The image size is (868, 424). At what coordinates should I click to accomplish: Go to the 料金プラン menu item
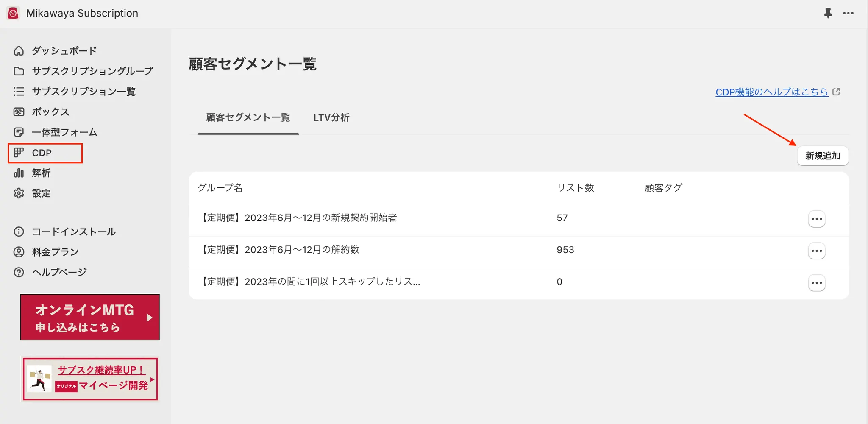[56, 252]
